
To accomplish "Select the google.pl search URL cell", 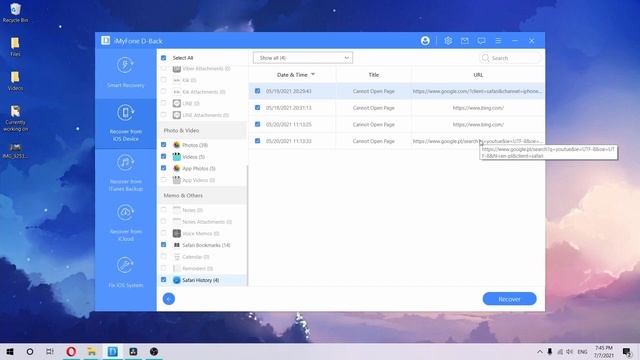I will tap(478, 141).
